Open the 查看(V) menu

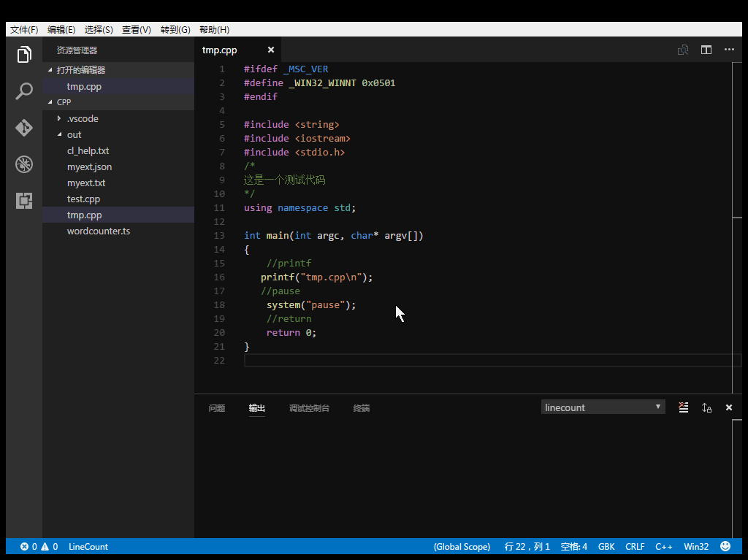137,30
